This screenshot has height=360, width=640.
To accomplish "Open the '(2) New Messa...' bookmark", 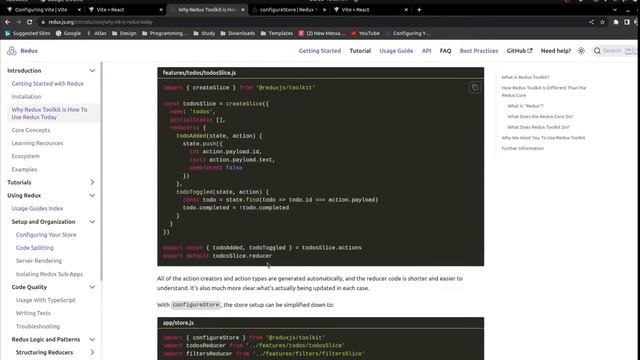I will click(x=322, y=33).
